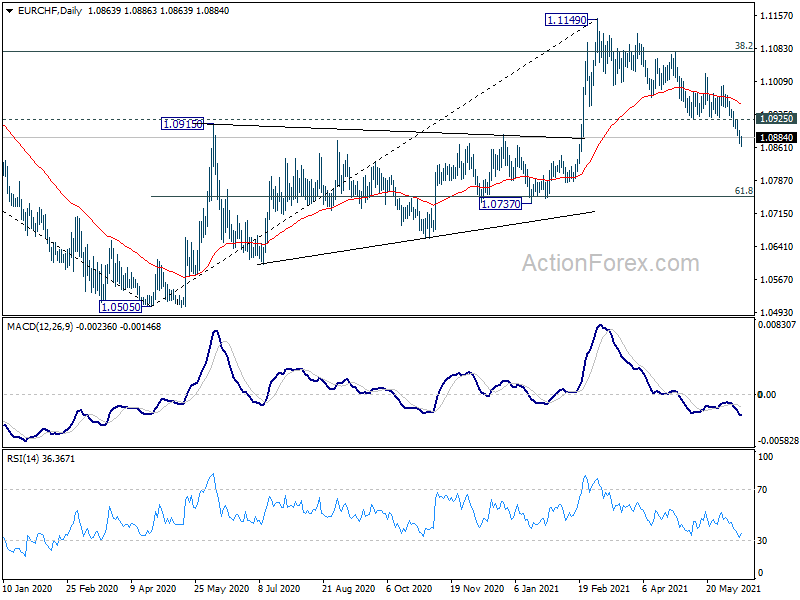Click the EURCHF,Daily chart title

click(x=49, y=11)
